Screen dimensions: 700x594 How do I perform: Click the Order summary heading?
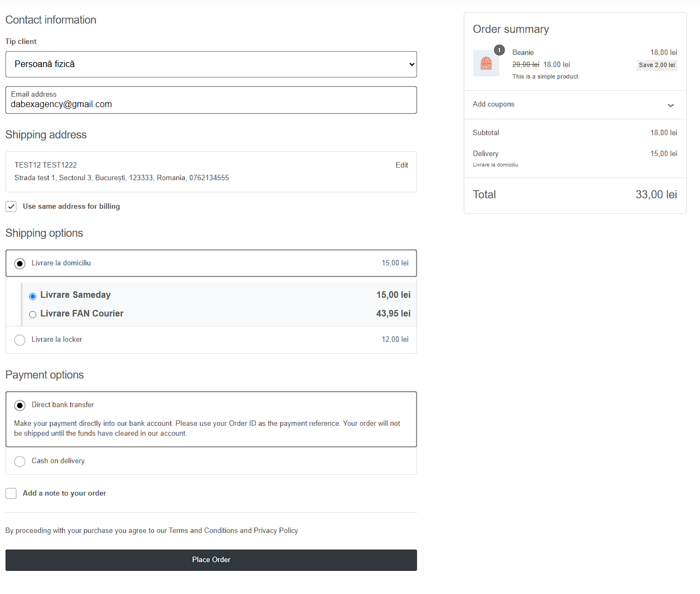pyautogui.click(x=510, y=29)
